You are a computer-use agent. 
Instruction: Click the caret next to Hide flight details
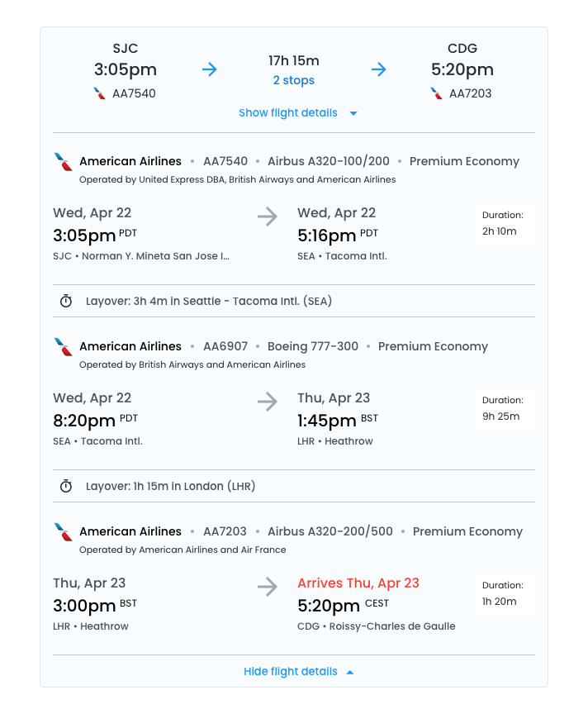click(x=350, y=672)
